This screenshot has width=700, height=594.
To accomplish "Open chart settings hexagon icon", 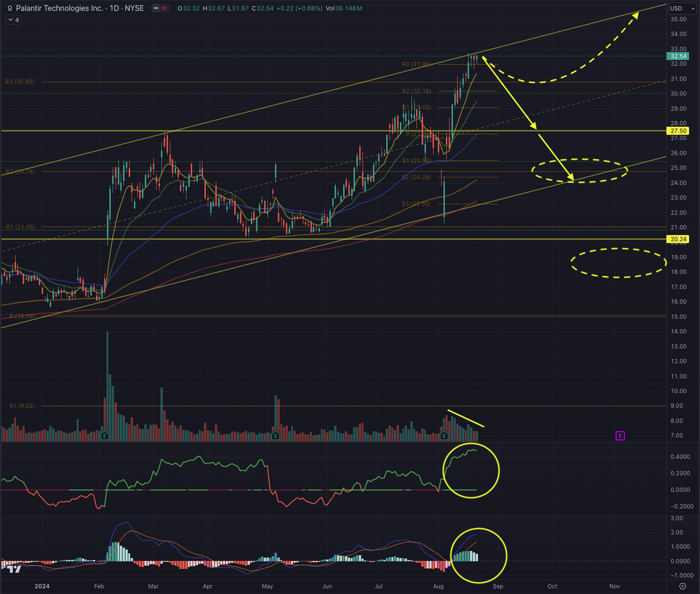I will pos(682,586).
